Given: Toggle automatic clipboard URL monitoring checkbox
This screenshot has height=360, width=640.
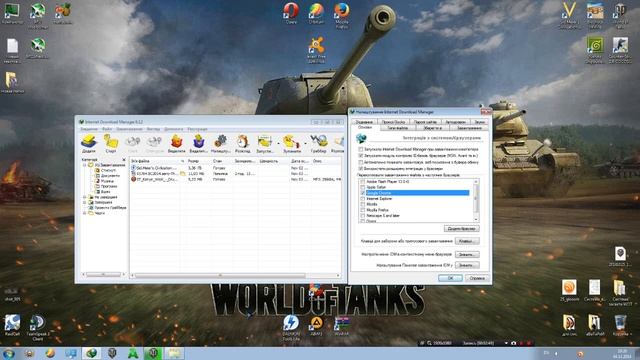Looking at the screenshot, I should 361,162.
